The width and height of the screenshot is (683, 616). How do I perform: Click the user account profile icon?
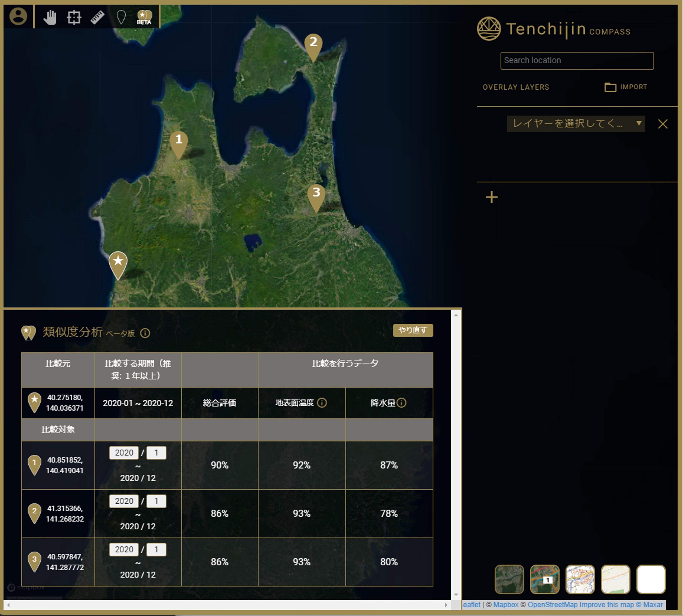[18, 16]
